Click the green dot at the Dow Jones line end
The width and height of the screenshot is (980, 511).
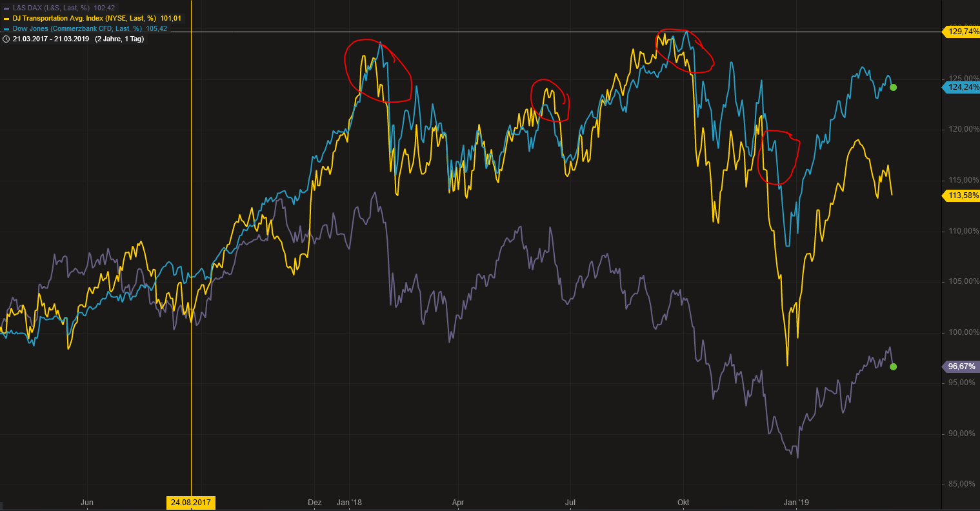click(894, 87)
